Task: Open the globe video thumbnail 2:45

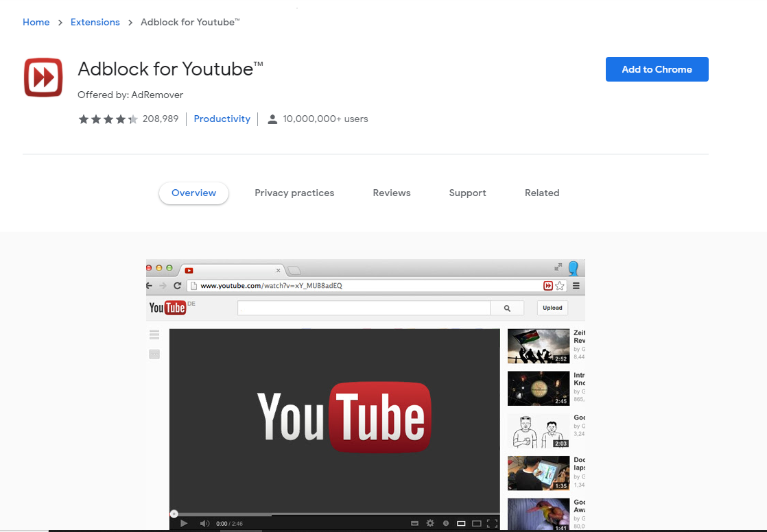Action: pyautogui.click(x=539, y=389)
